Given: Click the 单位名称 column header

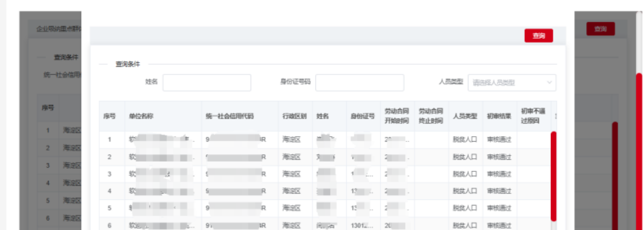Looking at the screenshot, I should tap(141, 116).
